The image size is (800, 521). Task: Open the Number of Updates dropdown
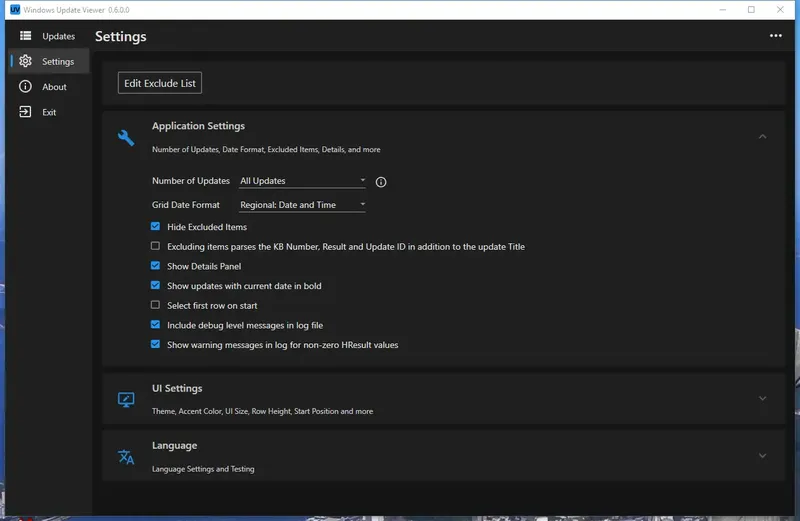click(x=302, y=181)
